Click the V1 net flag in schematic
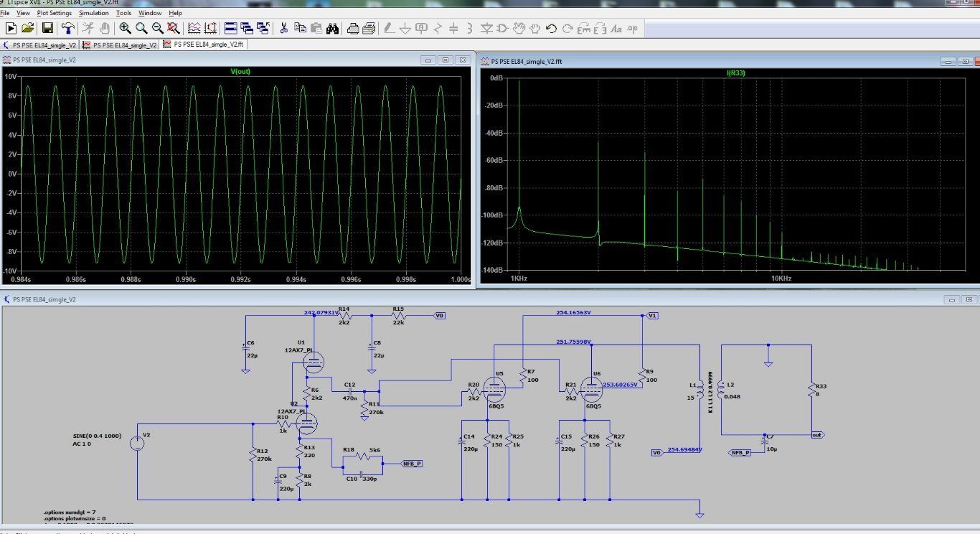 coord(652,316)
